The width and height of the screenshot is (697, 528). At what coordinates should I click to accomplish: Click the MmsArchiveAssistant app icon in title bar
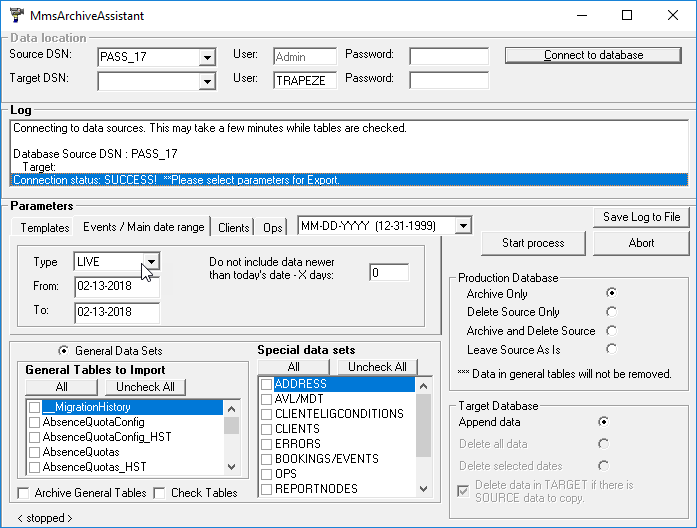[x=16, y=15]
